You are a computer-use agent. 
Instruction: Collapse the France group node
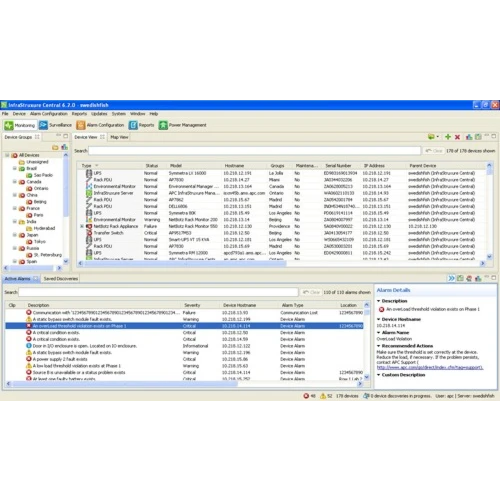coord(14,208)
